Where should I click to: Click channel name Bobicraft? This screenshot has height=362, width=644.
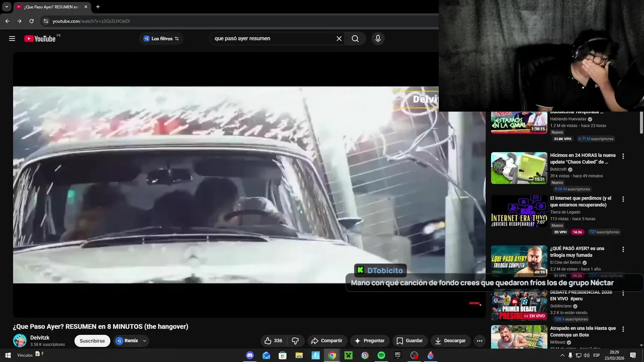coord(558,169)
